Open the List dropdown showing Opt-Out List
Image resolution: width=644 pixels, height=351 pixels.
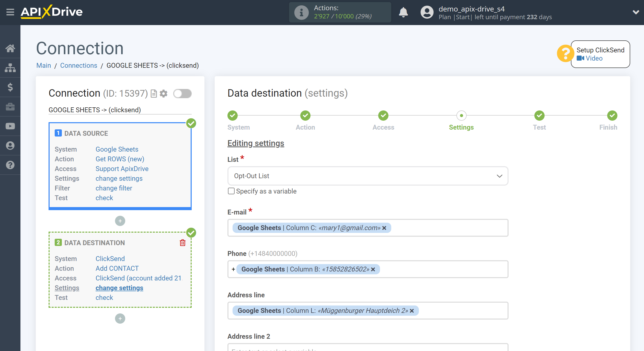point(368,176)
